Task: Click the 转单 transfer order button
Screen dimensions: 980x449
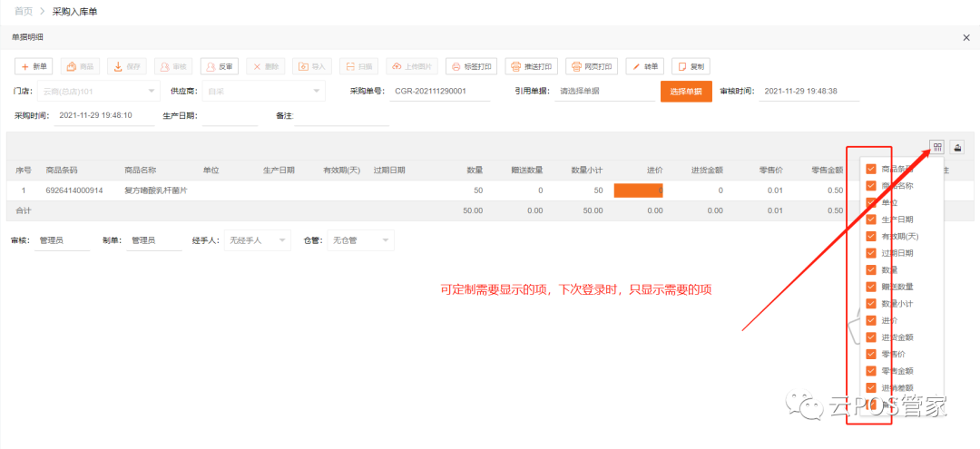Action: [644, 66]
